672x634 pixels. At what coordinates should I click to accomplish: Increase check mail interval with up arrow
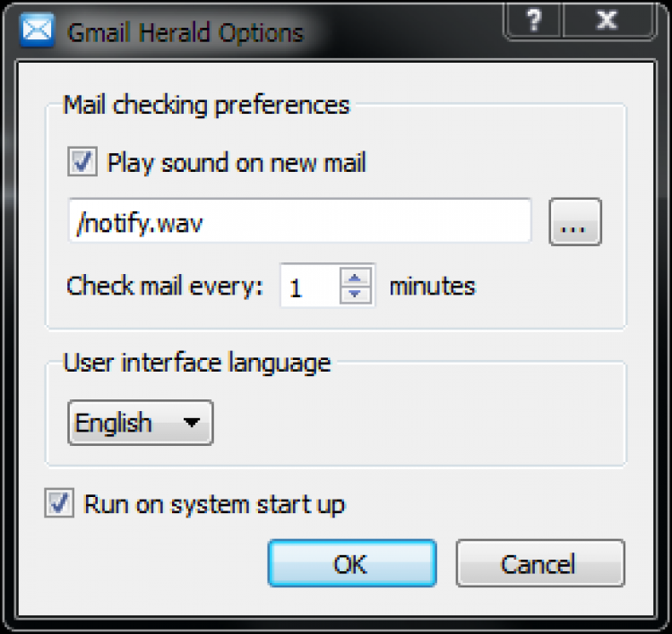[356, 278]
